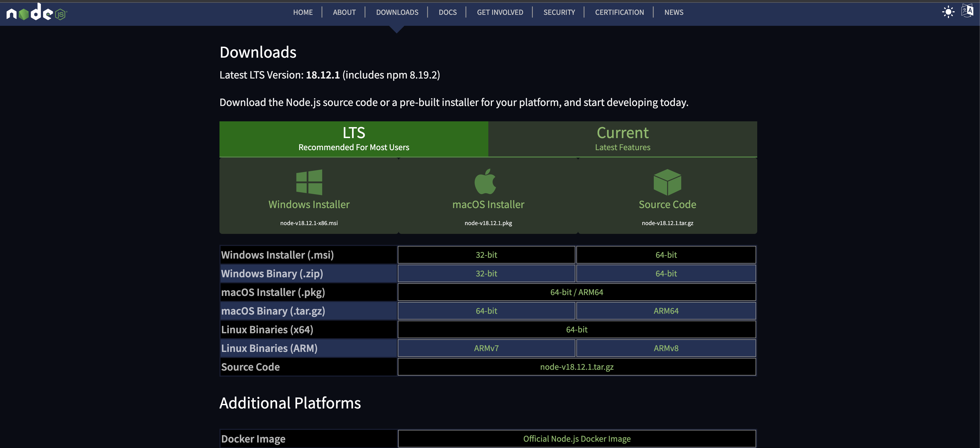Viewport: 980px width, 448px height.
Task: Click node-v18.12.1-x86.msi filename
Action: (309, 223)
